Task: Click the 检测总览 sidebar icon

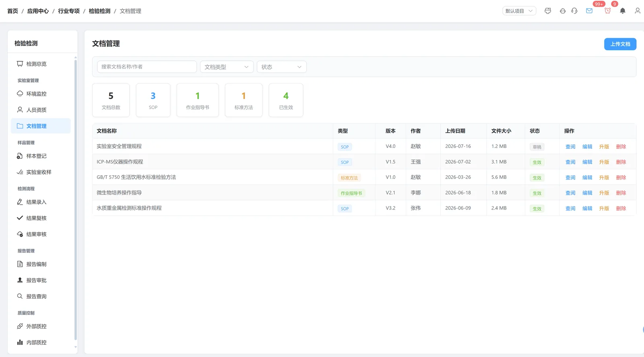Action: (20, 64)
